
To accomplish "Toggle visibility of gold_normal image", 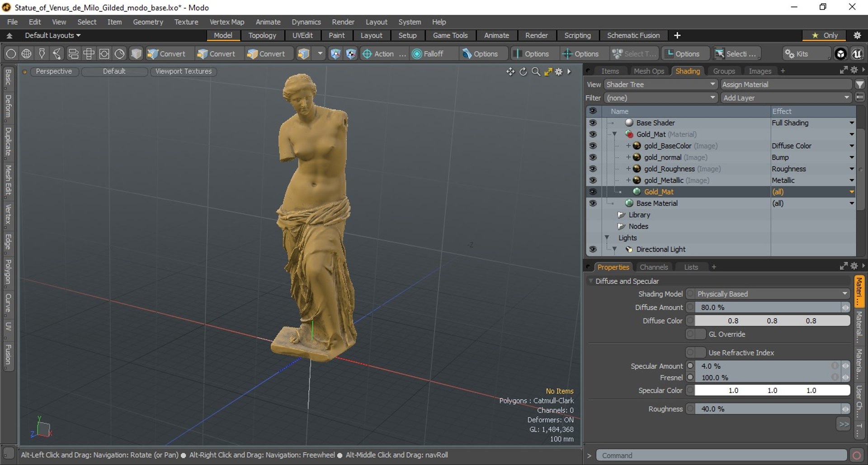I will (593, 157).
